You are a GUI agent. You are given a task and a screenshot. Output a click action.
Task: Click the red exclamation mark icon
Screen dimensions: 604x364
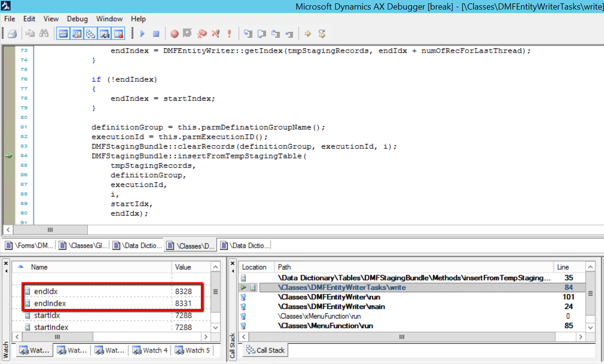[x=229, y=33]
